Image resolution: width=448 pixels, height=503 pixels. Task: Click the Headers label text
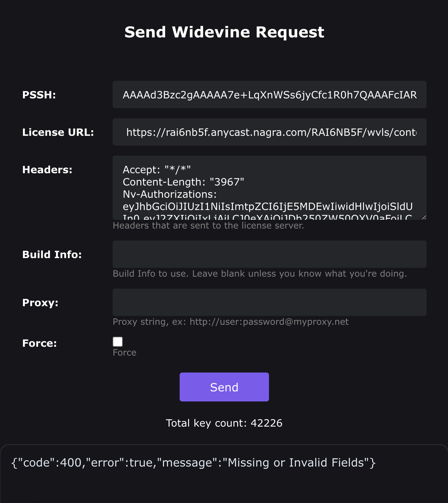pyautogui.click(x=47, y=170)
